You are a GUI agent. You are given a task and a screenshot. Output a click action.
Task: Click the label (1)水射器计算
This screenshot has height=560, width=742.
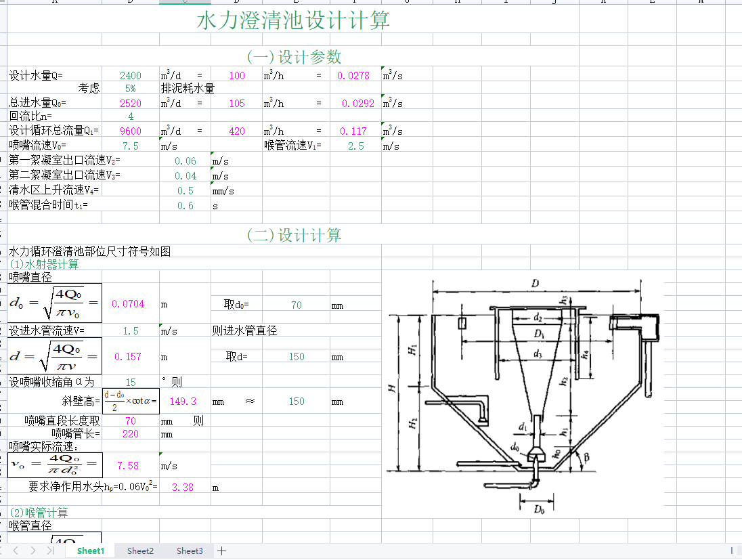tap(44, 264)
